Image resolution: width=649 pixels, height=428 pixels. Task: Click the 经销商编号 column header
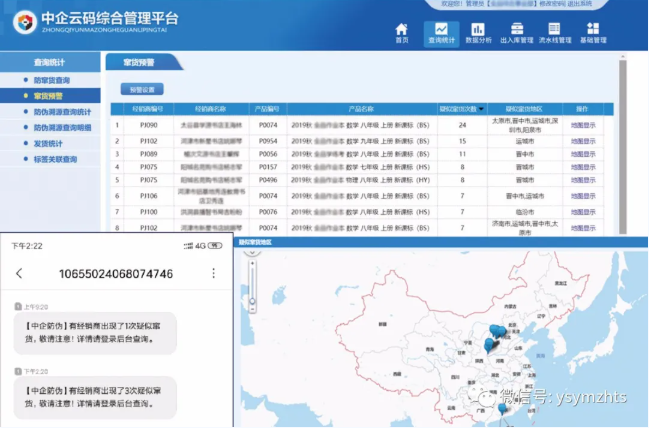coord(148,109)
